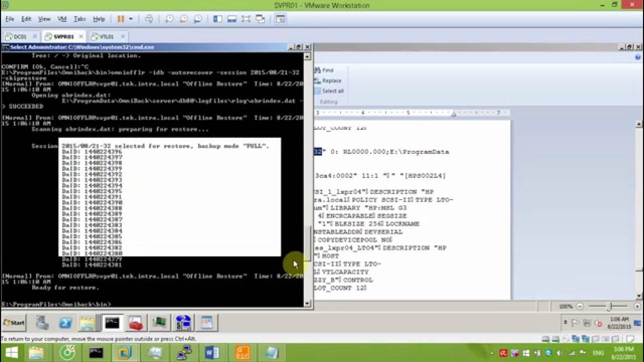Viewport: 644px width, 362px height.
Task: Open host command prompt taskbar icon
Action: (x=96, y=352)
